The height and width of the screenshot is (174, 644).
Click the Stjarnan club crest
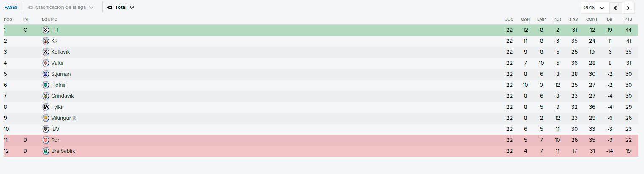click(46, 74)
